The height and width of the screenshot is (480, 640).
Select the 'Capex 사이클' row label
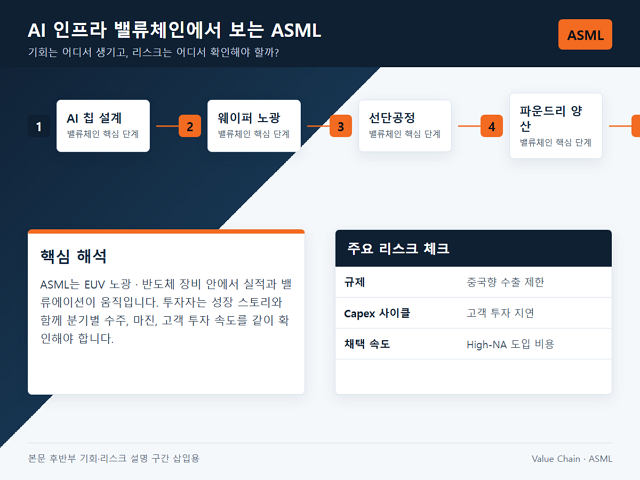coord(377,313)
